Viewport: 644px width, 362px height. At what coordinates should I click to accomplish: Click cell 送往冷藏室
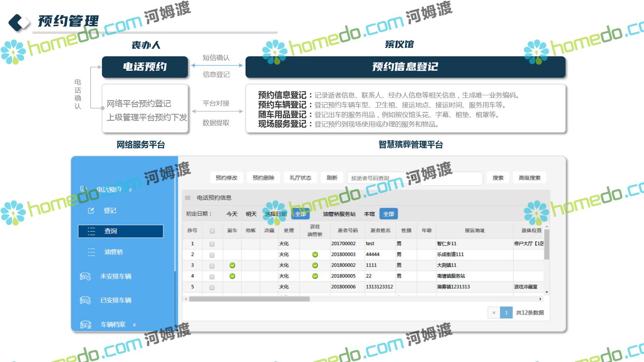point(526,287)
